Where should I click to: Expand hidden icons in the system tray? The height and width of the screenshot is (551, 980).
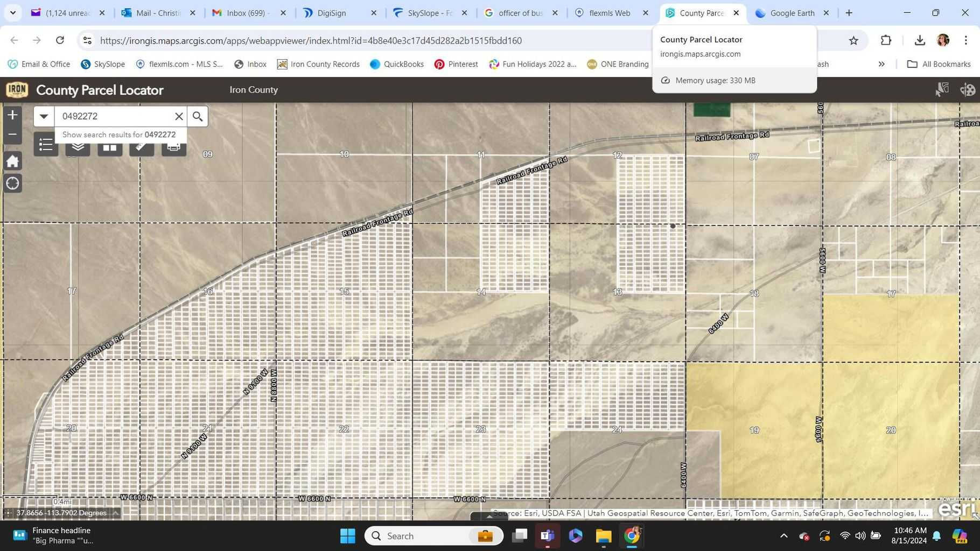coord(784,536)
